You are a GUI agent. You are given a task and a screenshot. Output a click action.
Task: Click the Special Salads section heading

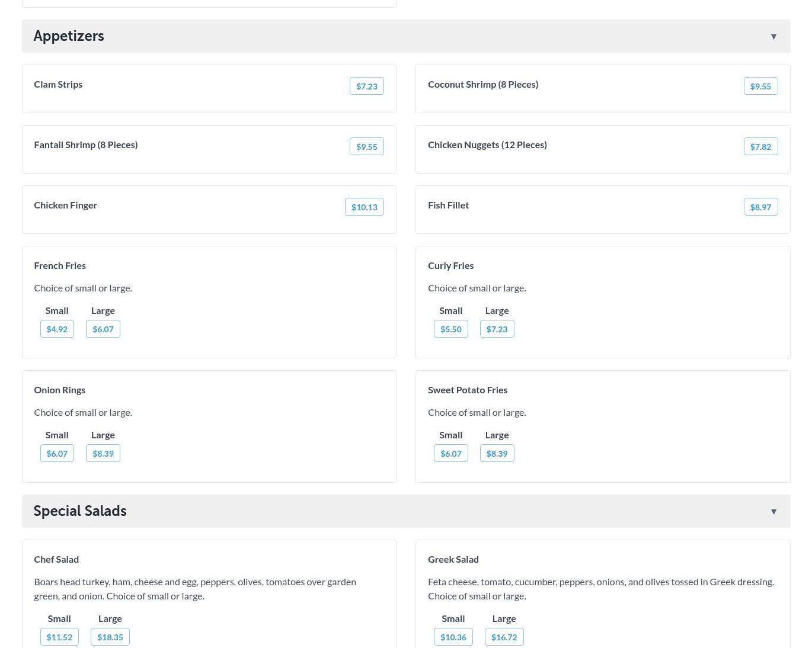80,511
